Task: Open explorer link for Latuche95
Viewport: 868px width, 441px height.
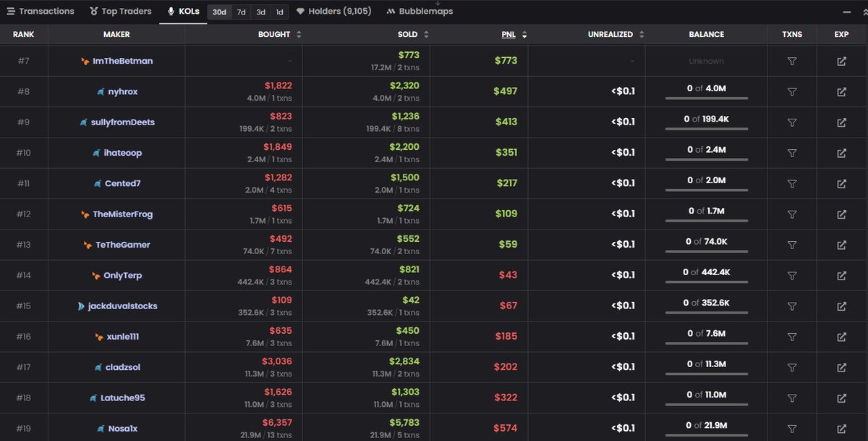Action: pyautogui.click(x=841, y=398)
